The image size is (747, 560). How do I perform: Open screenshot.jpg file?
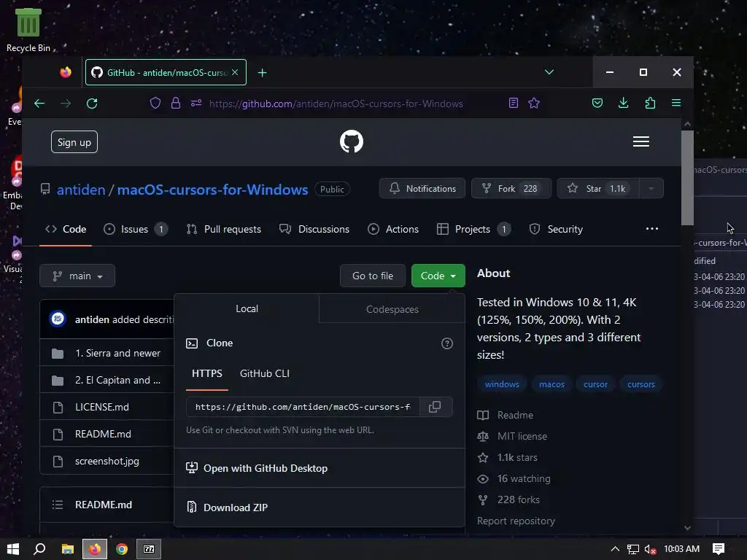pyautogui.click(x=107, y=461)
